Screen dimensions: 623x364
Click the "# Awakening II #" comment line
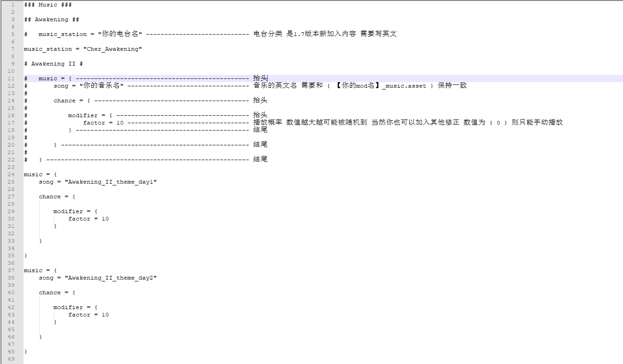pyautogui.click(x=53, y=64)
